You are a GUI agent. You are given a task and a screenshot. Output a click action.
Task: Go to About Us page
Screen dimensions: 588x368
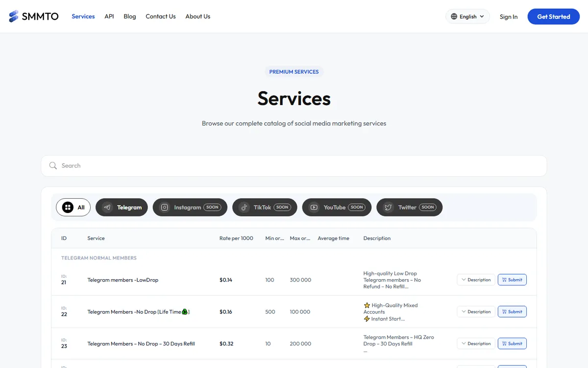pyautogui.click(x=198, y=16)
